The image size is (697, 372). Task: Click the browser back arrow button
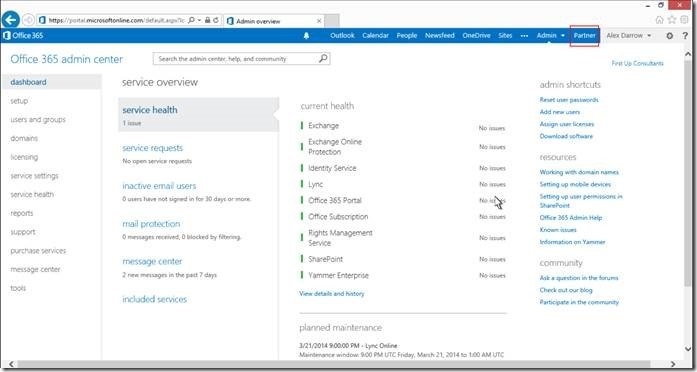[x=11, y=20]
